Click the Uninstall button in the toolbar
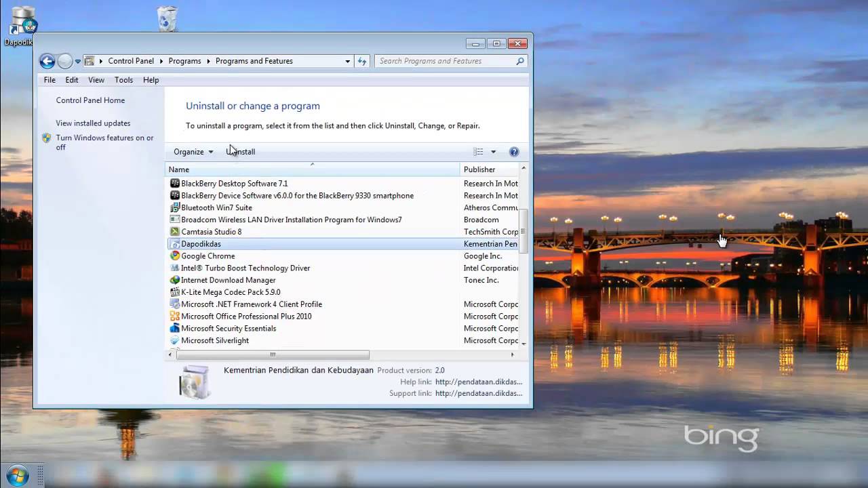This screenshot has height=488, width=868. point(241,152)
